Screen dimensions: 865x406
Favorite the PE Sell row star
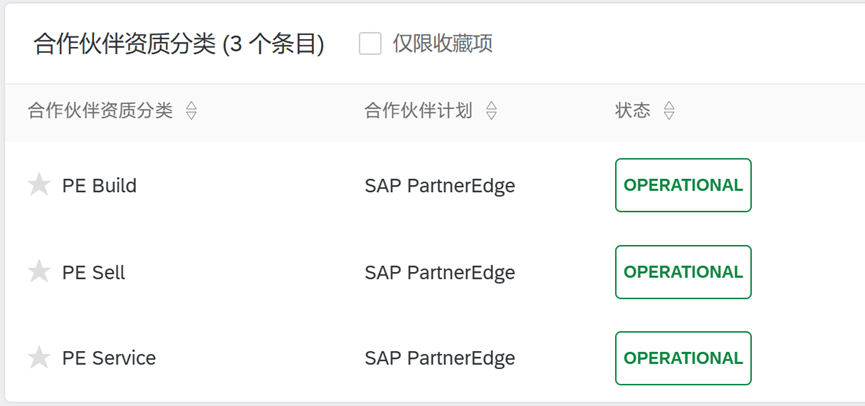pos(39,272)
